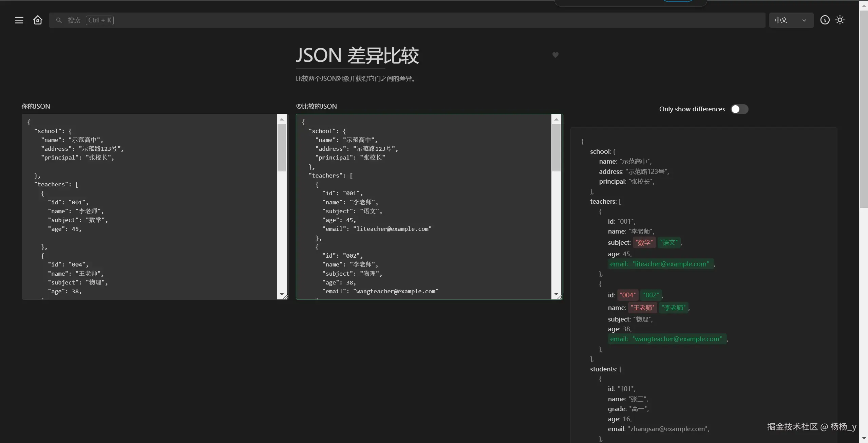Enable Only show differences switch
Screen dimensions: 868x443
pyautogui.click(x=739, y=109)
